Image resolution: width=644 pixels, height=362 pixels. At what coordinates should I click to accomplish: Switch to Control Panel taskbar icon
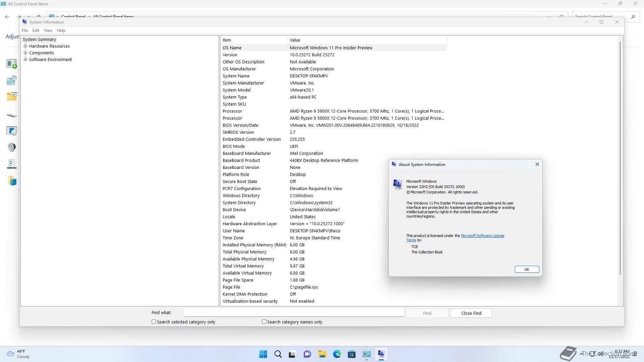[x=366, y=354]
